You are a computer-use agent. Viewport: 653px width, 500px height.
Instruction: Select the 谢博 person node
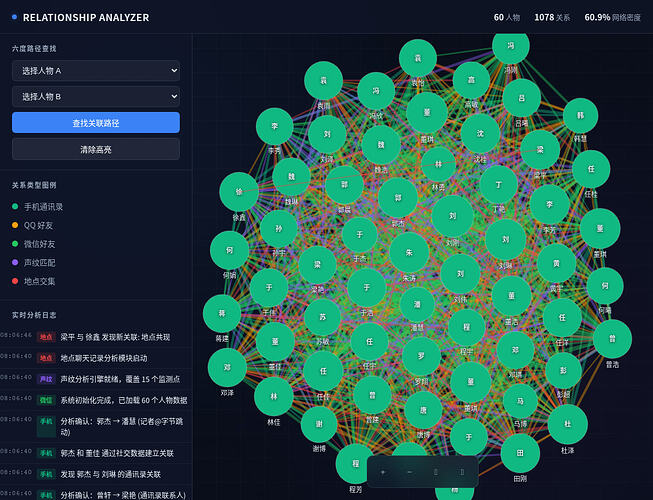[x=319, y=424]
